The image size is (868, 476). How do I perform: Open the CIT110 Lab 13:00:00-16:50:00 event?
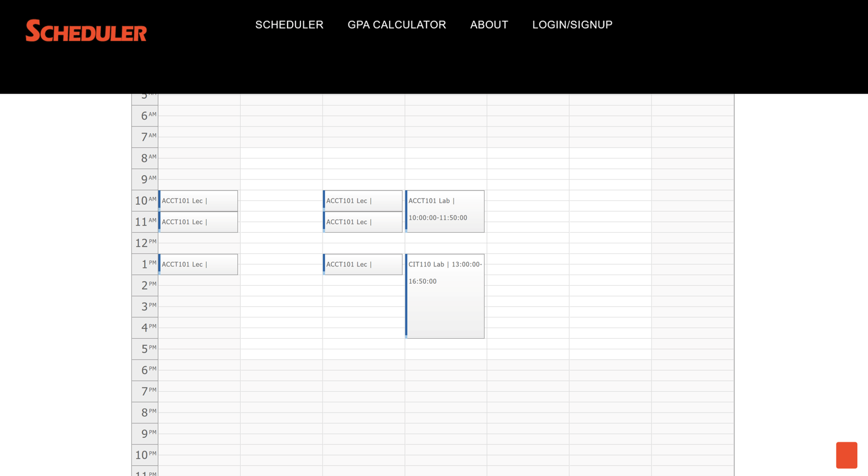445,296
